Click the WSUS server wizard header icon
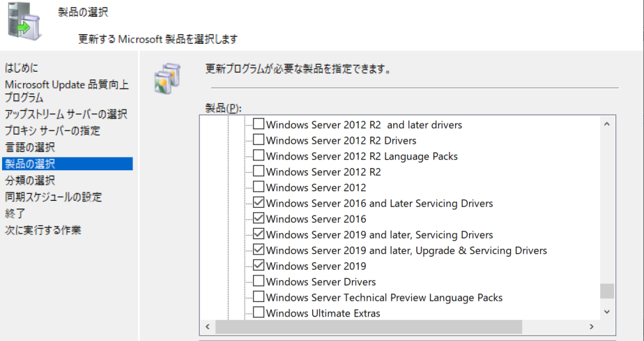644x341 pixels. pos(25,22)
